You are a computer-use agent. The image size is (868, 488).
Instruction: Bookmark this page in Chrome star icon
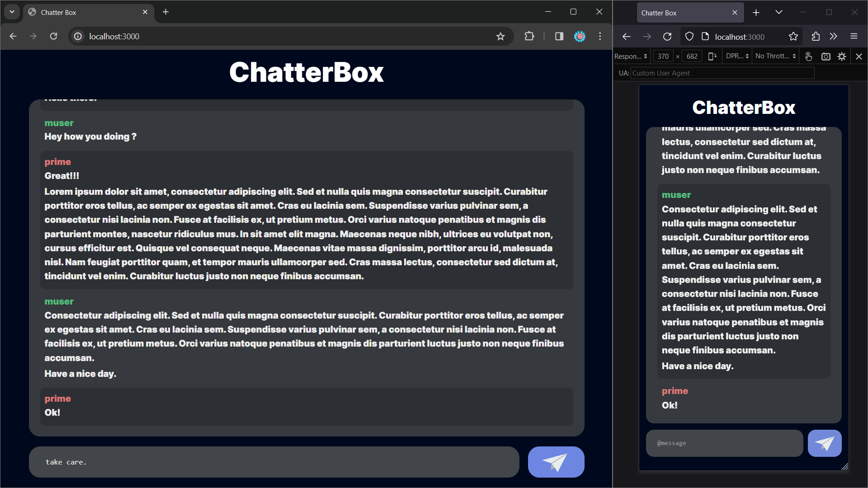[500, 37]
